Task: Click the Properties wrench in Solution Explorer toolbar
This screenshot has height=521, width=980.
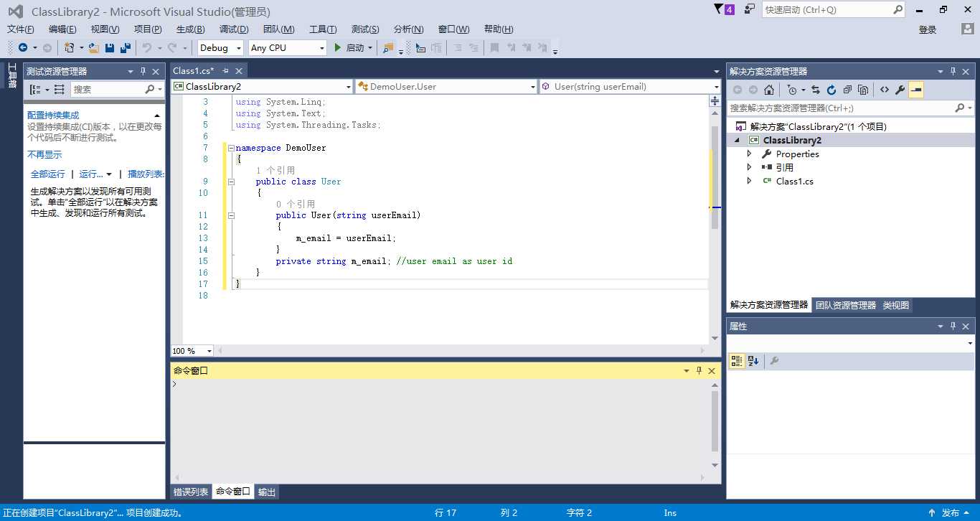Action: click(900, 90)
